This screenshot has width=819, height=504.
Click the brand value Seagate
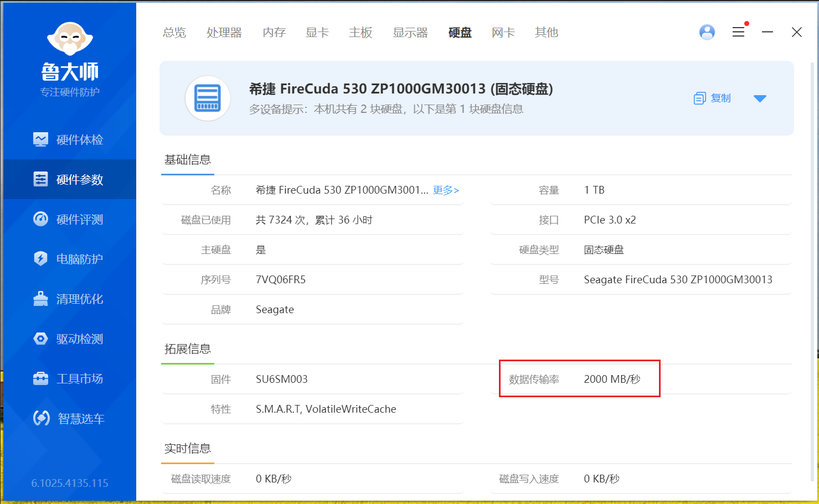[275, 309]
